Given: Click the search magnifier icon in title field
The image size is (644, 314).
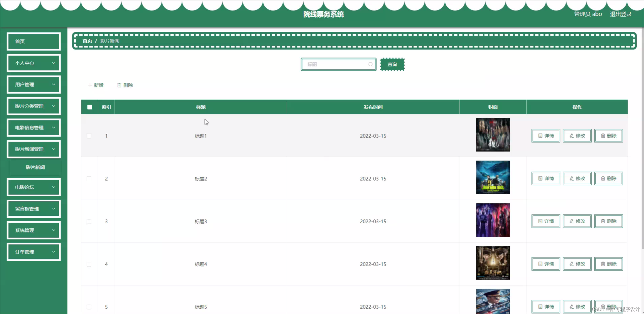Looking at the screenshot, I should pos(370,64).
